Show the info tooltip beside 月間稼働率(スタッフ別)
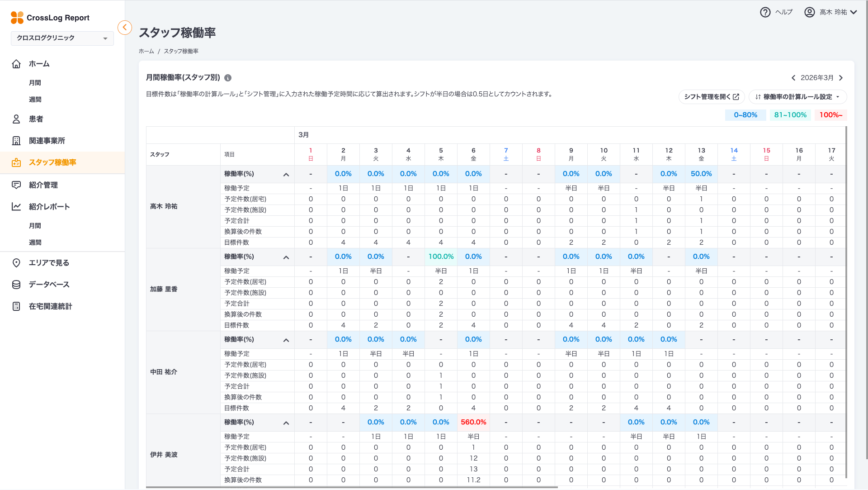868x490 pixels. tap(227, 78)
